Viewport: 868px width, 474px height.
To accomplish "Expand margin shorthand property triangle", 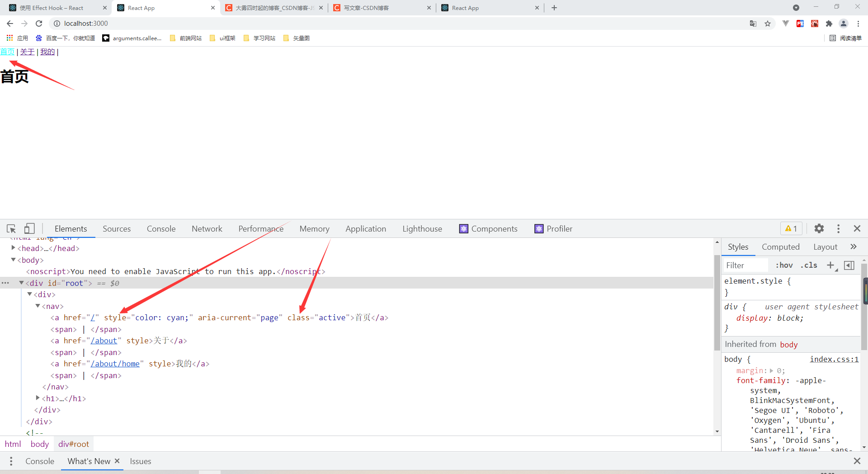I will [x=771, y=371].
